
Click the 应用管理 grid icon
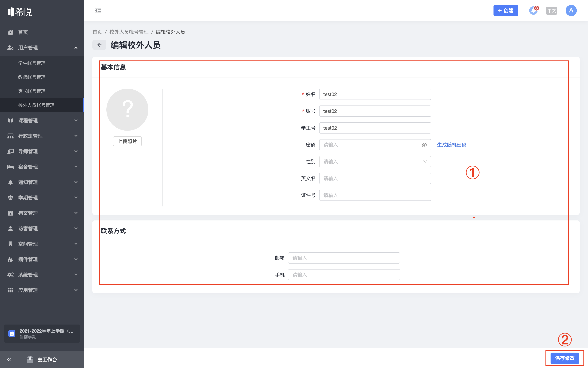tap(10, 290)
